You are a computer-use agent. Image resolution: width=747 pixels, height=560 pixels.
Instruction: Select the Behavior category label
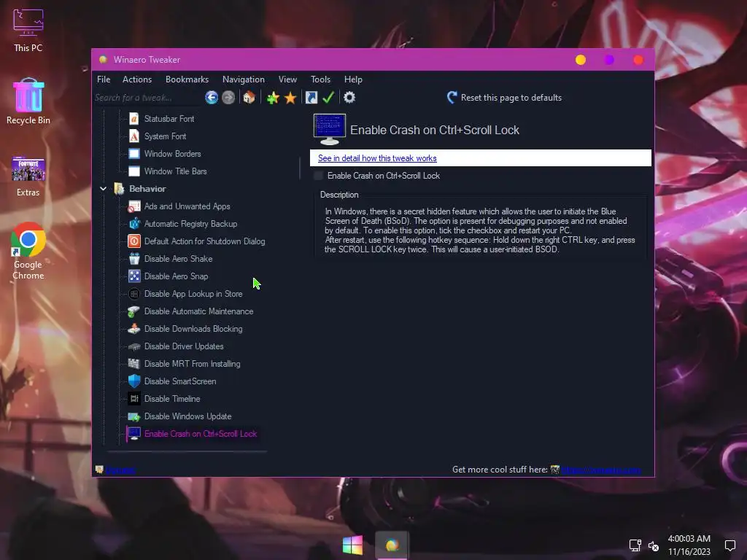(x=147, y=189)
